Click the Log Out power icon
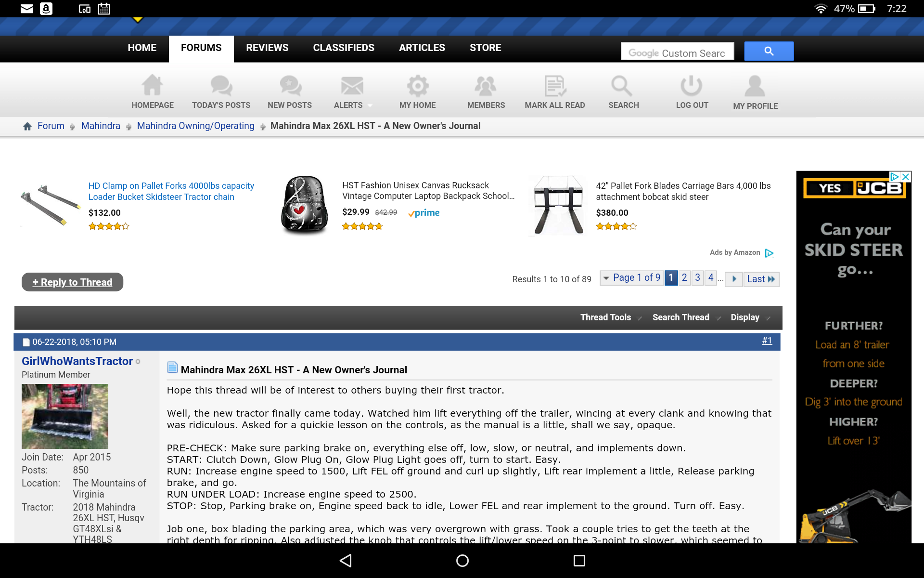Screen dimensions: 924x578 (x=692, y=86)
